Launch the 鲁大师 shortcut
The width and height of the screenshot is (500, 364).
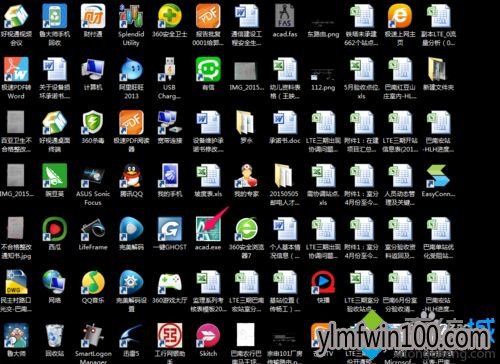[16, 341]
